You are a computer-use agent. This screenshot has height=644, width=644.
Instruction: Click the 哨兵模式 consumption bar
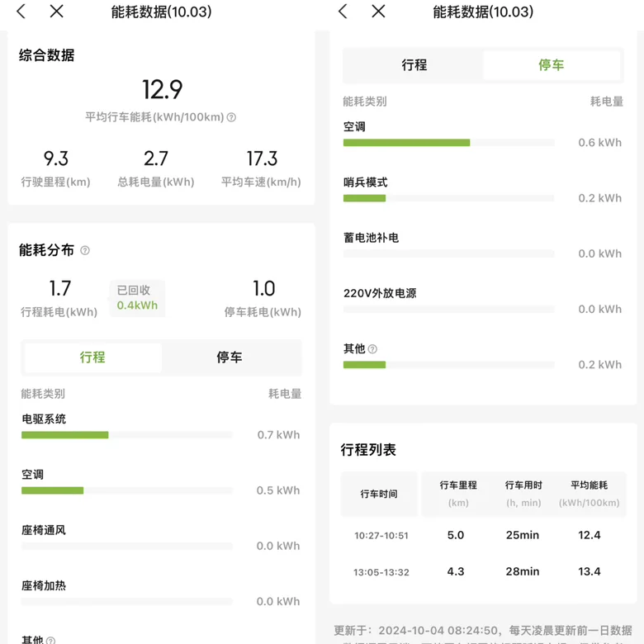448,198
